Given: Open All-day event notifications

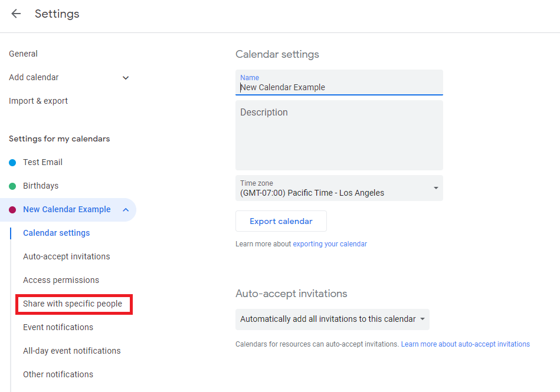Looking at the screenshot, I should pyautogui.click(x=71, y=351).
